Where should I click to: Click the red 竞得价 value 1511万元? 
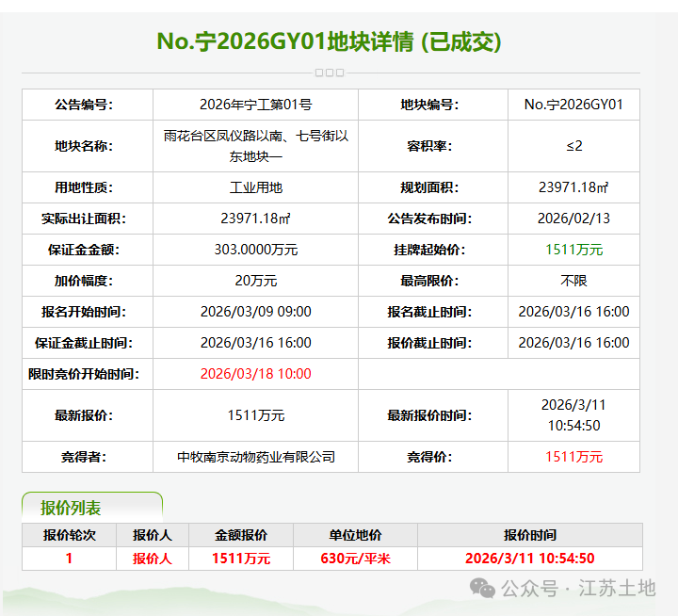point(573,457)
